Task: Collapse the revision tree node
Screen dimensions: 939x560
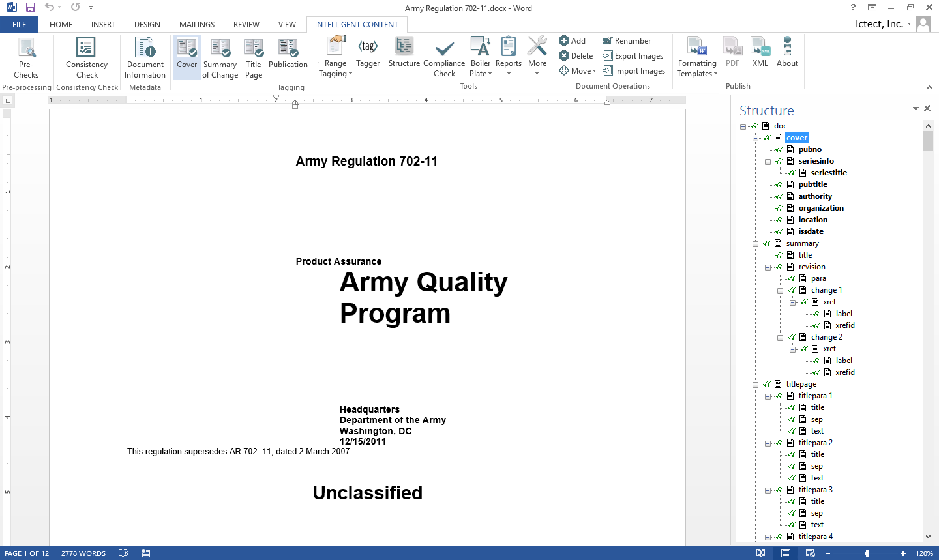Action: coord(768,267)
